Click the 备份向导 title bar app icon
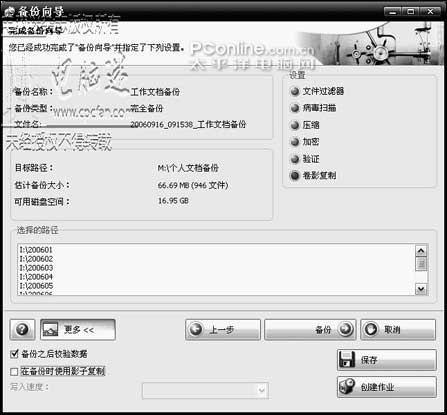Image resolution: width=447 pixels, height=415 pixels. point(9,12)
